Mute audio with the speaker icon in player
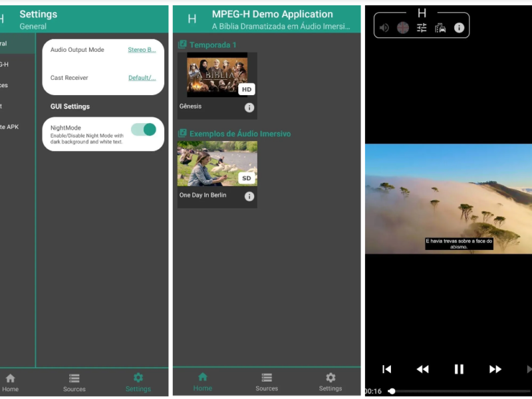 [x=384, y=28]
